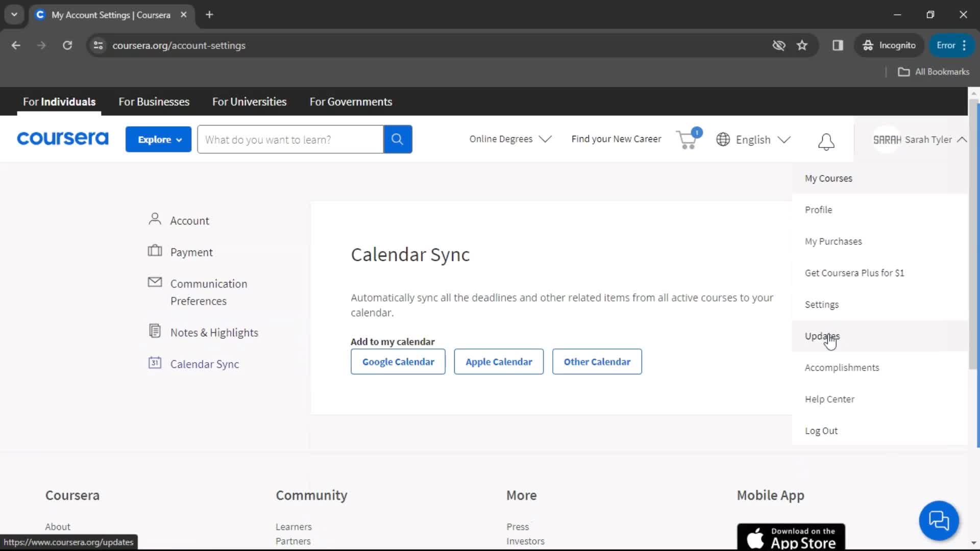
Task: Bookmark this page with the star
Action: (802, 45)
